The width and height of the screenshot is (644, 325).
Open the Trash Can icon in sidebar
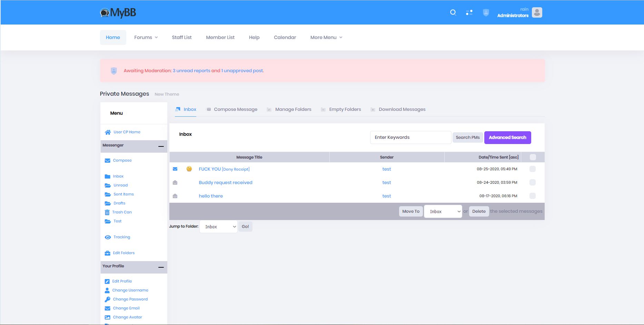pyautogui.click(x=107, y=212)
